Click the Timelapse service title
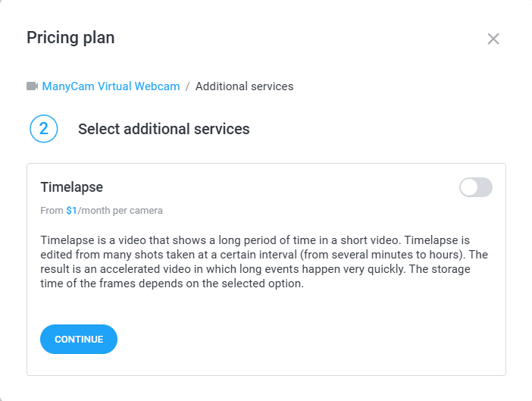 (71, 187)
